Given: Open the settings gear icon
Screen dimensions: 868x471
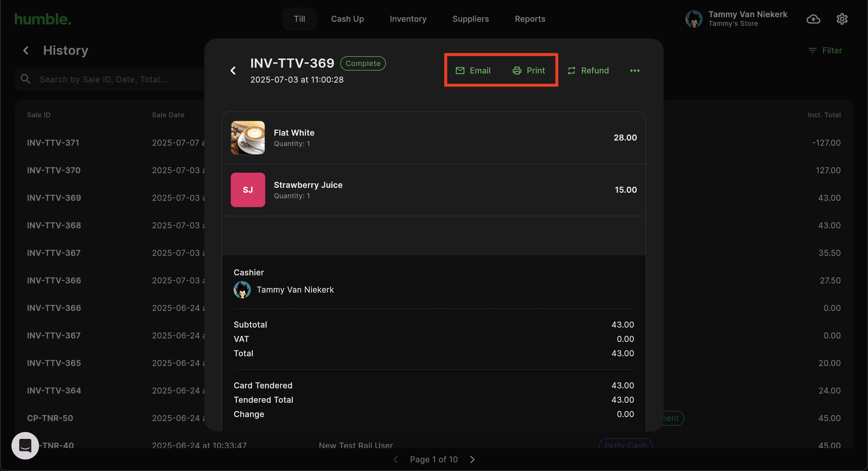Looking at the screenshot, I should coord(842,19).
